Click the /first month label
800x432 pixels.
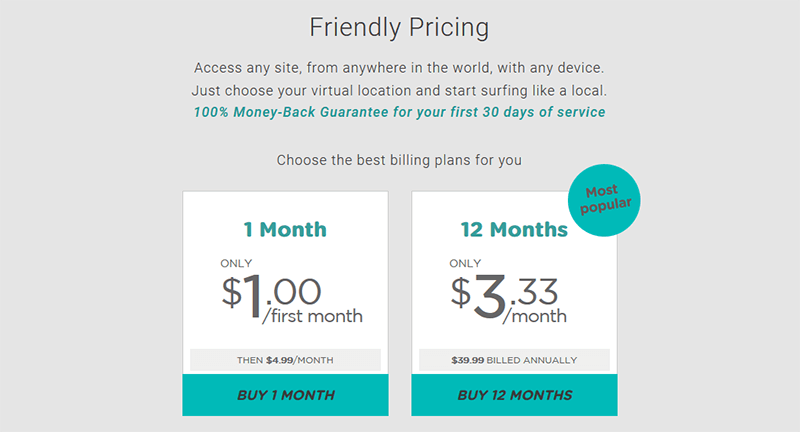click(312, 316)
